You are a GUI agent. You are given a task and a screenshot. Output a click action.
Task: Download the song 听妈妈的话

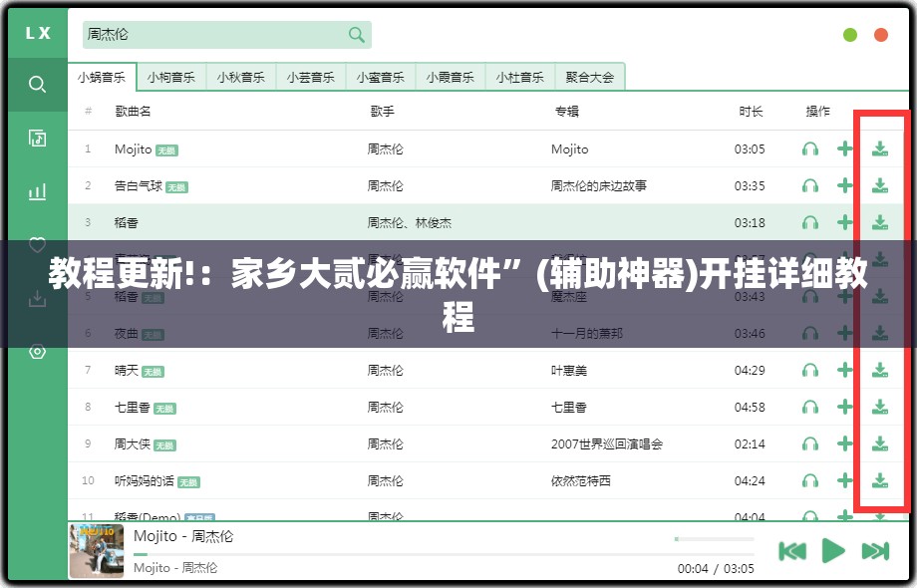pyautogui.click(x=879, y=481)
